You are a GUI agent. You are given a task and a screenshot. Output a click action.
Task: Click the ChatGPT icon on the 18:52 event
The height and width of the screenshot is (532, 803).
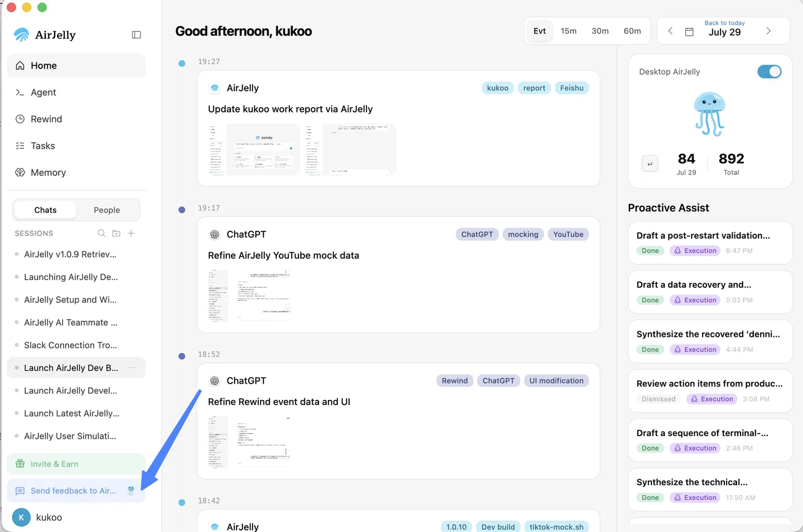215,381
